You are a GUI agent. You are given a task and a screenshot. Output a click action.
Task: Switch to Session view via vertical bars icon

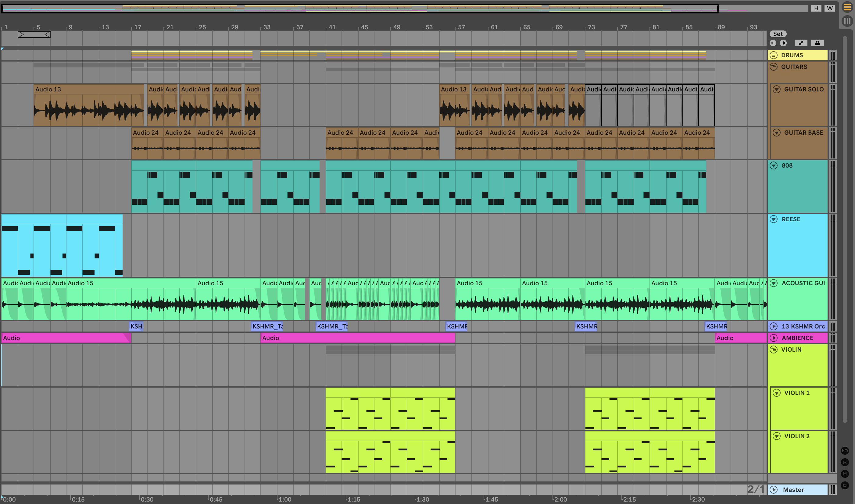pos(847,21)
